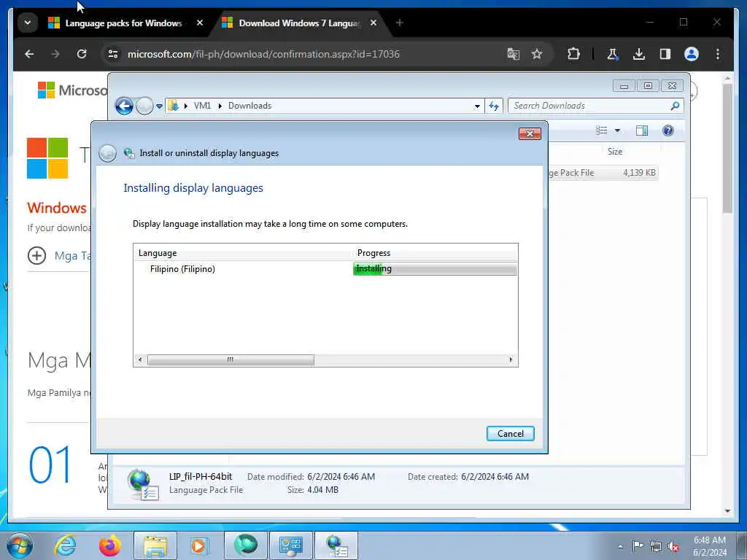Switch to the Language packs for Windows tab
The height and width of the screenshot is (560, 747).
pos(123,23)
